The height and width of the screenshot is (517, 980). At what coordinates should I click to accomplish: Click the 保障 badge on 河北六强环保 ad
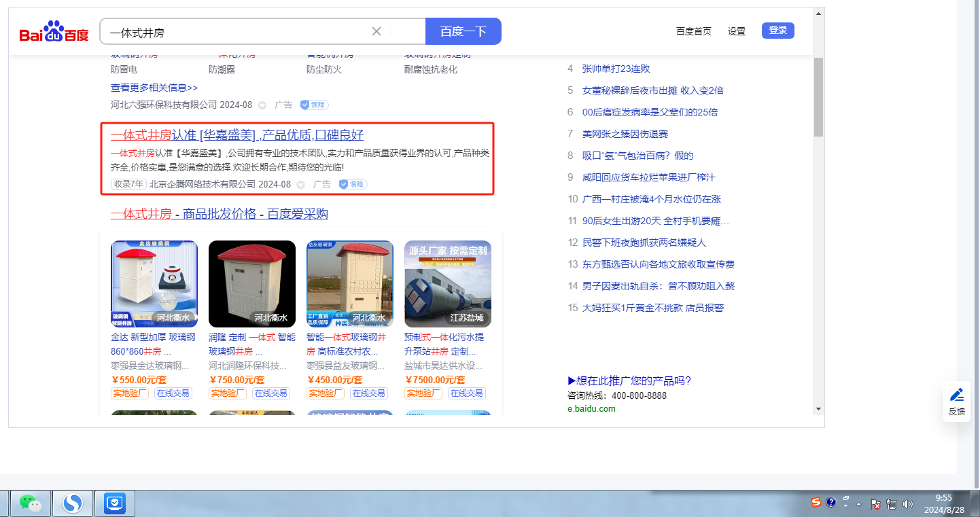pyautogui.click(x=314, y=105)
